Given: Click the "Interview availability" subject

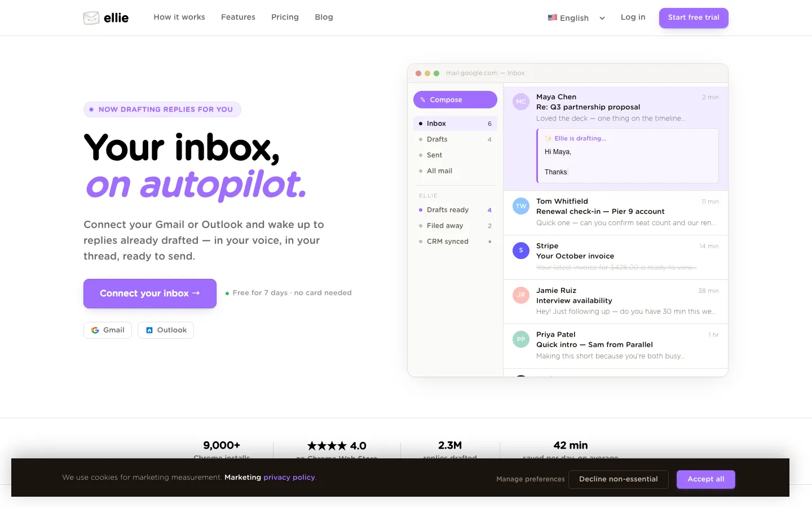Looking at the screenshot, I should click(574, 301).
